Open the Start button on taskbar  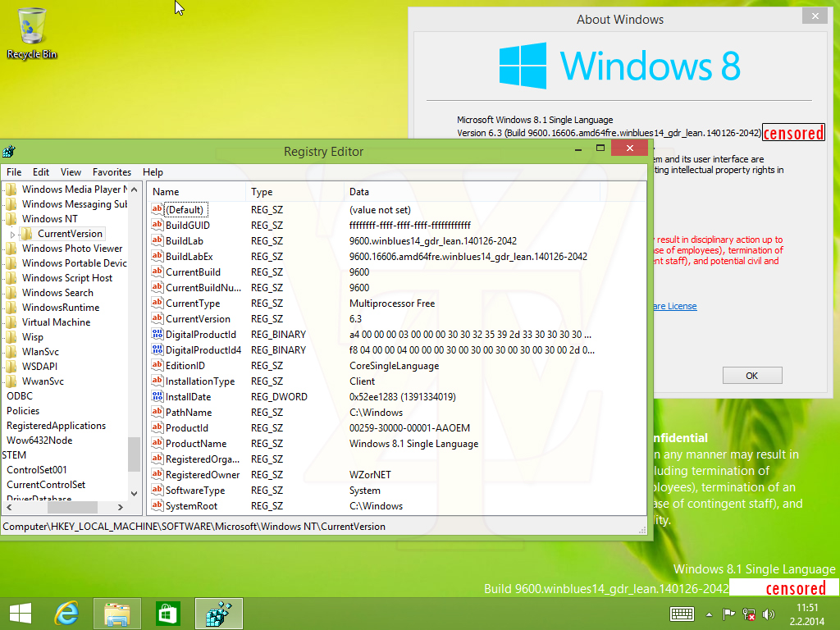[x=21, y=614]
